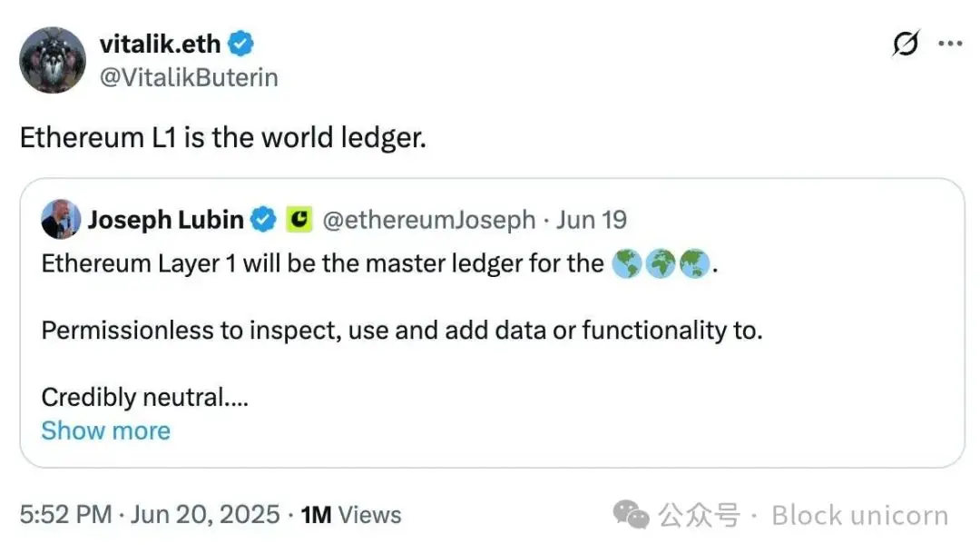This screenshot has width=980, height=554.
Task: Click the first globe emoji in quoted tweet
Action: click(x=627, y=264)
